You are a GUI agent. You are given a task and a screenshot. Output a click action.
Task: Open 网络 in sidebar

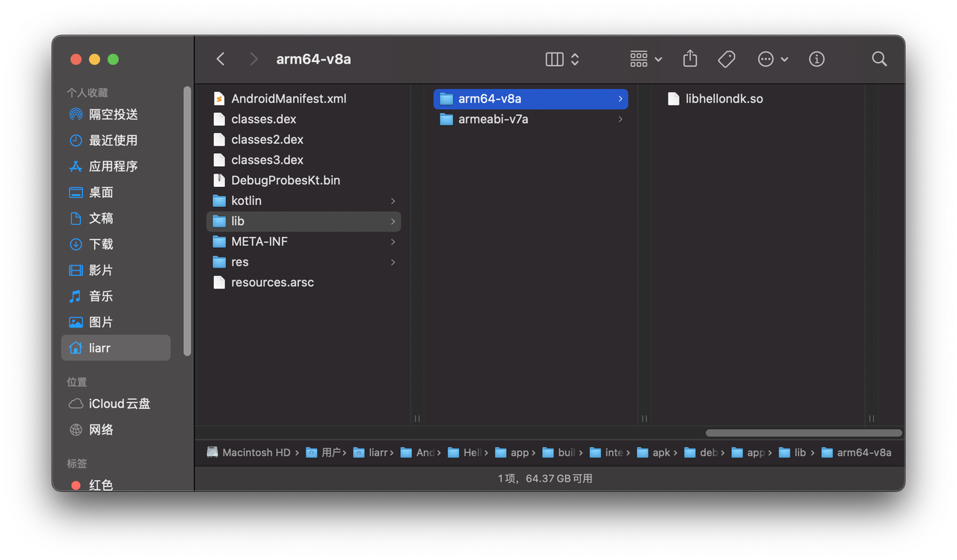(116, 430)
